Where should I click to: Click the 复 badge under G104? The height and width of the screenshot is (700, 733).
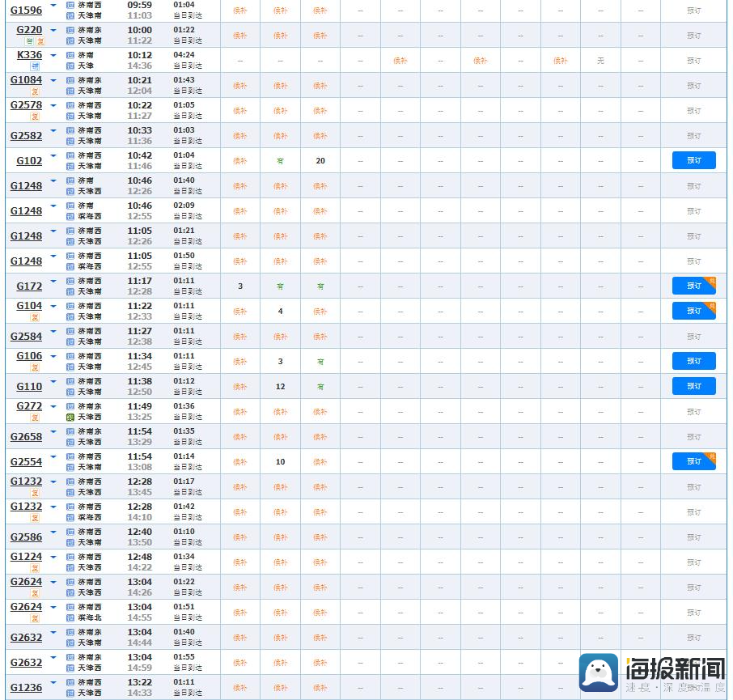click(x=35, y=317)
